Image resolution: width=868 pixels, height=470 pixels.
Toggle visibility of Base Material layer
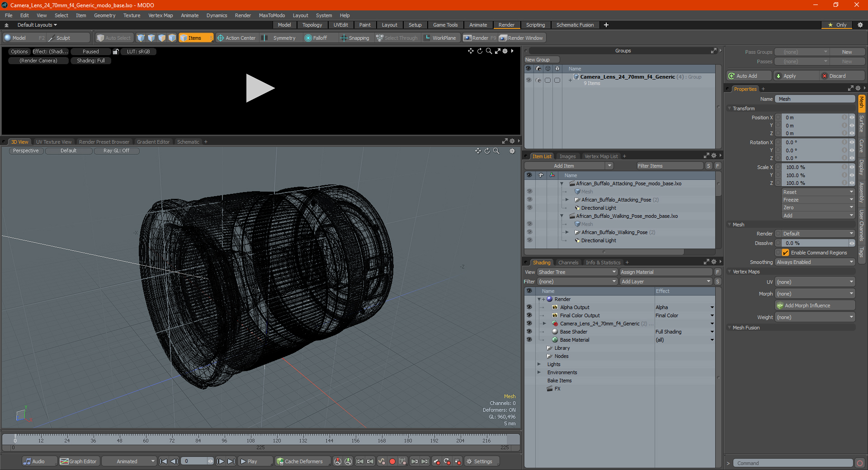[x=529, y=339]
